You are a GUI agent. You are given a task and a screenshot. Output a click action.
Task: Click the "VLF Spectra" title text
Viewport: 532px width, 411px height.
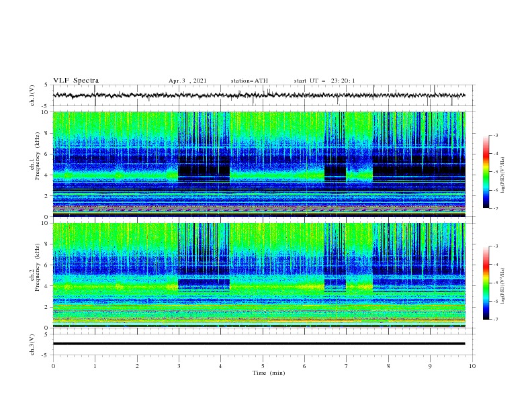click(76, 81)
